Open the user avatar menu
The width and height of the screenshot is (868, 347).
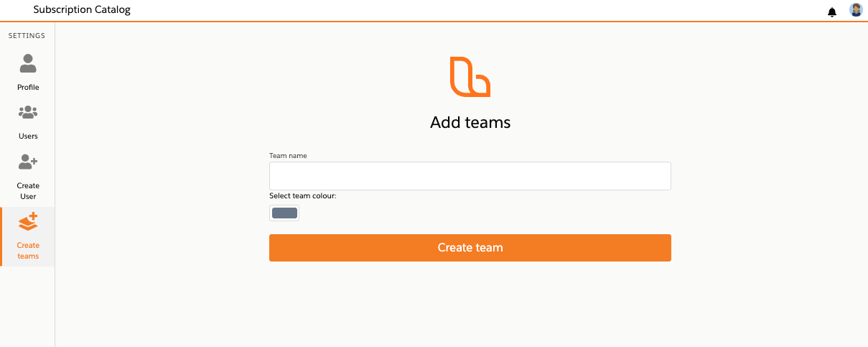pos(856,10)
